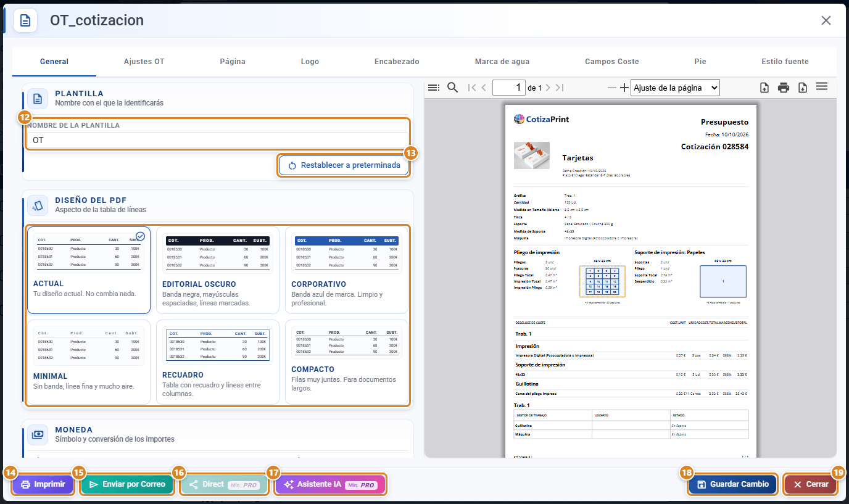Click the printer icon in PDF toolbar

(x=784, y=88)
